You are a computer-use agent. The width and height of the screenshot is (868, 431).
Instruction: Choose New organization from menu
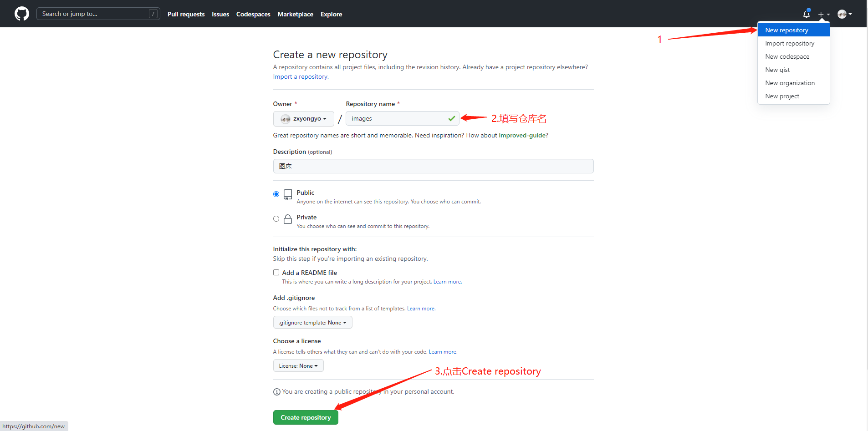click(793, 83)
